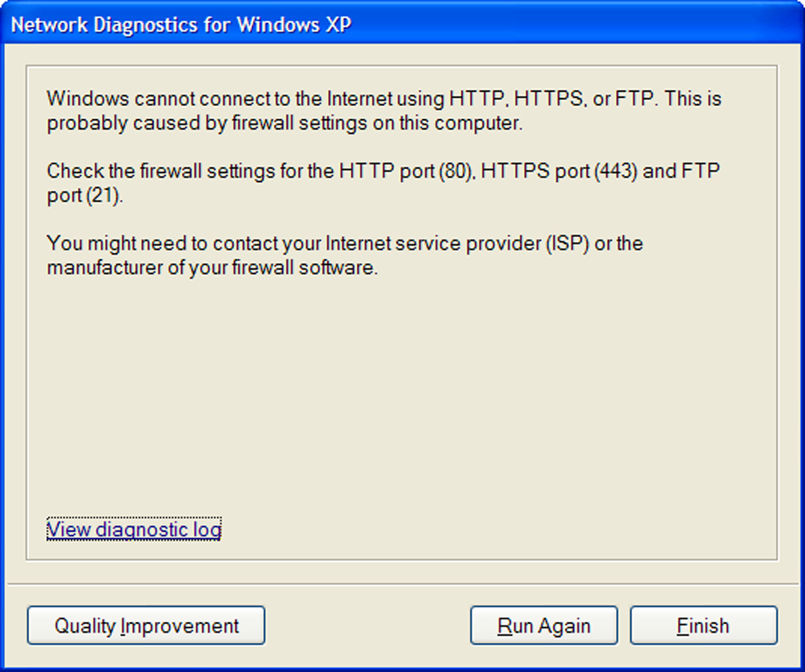805x672 pixels.
Task: Click the bordered message panel edge
Action: pos(402,65)
